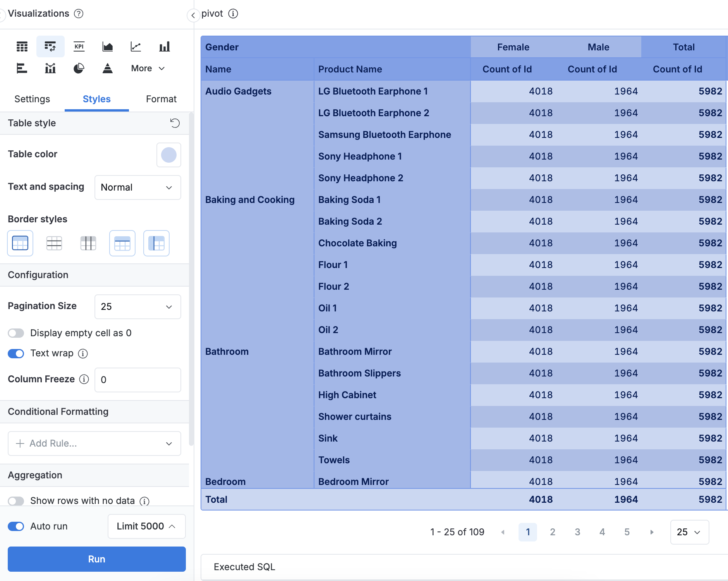Screen dimensions: 728x581
Task: Turn off Text wrap toggle
Action: pyautogui.click(x=16, y=353)
